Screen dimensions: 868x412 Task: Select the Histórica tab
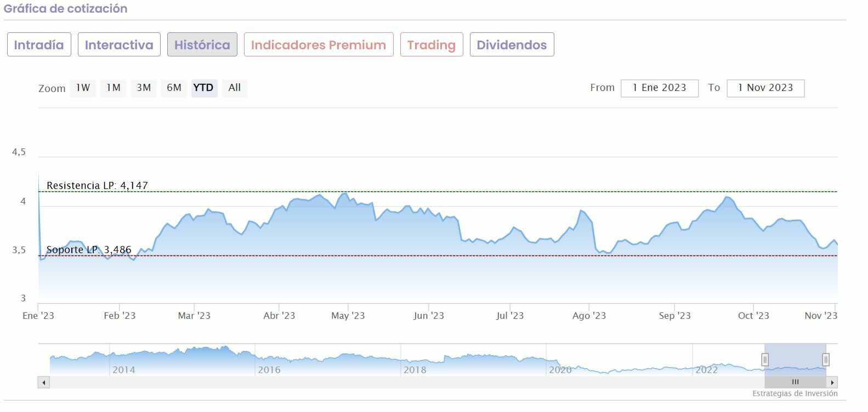pos(202,45)
